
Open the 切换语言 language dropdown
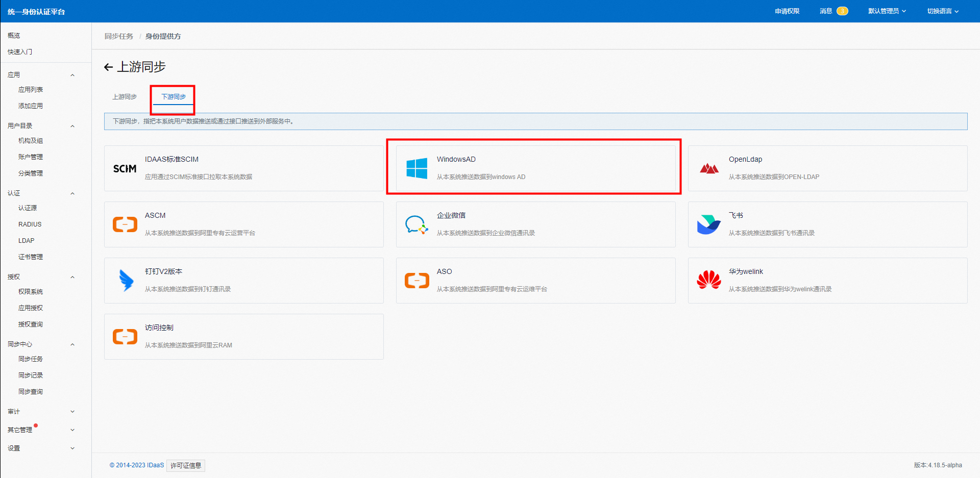[x=942, y=11]
